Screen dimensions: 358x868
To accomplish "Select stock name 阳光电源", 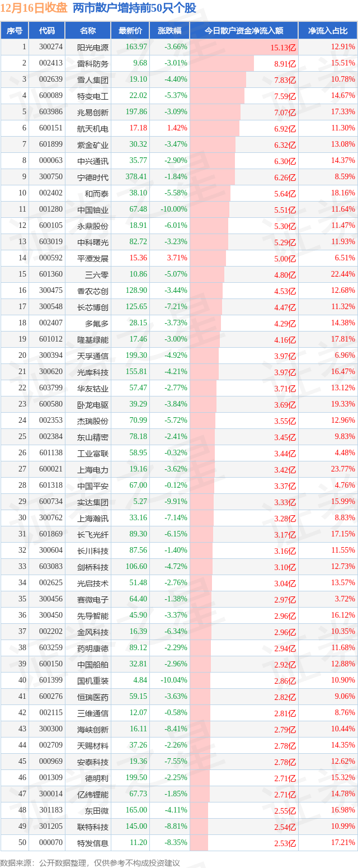I will click(93, 47).
